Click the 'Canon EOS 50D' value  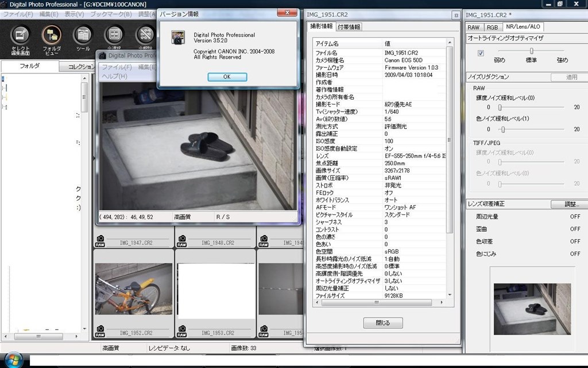(x=404, y=60)
